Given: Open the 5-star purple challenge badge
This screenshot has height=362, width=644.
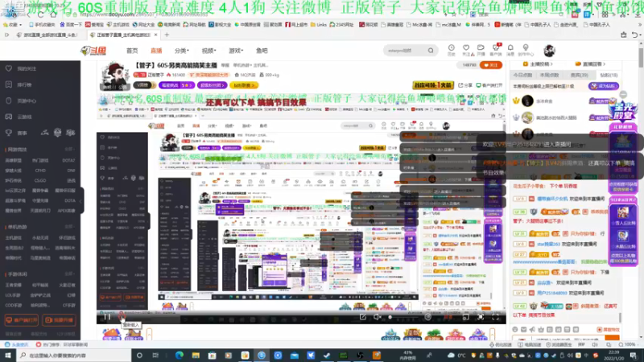Looking at the screenshot, I should click(176, 85).
